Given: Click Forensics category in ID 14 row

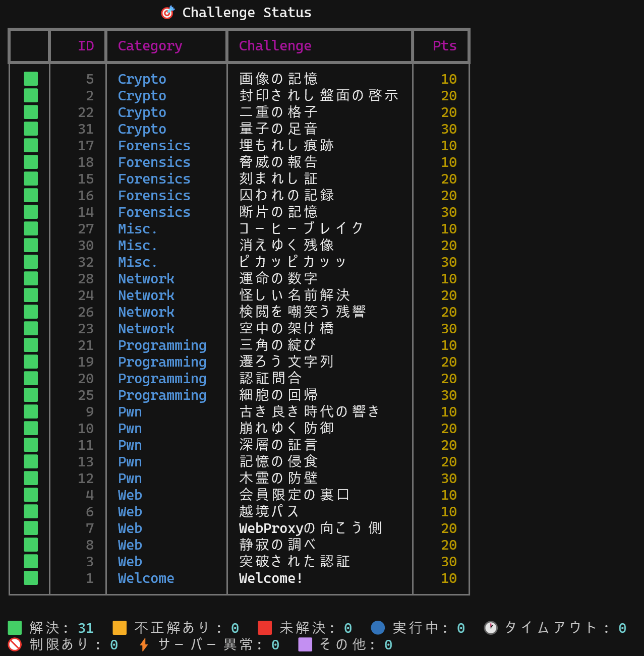Looking at the screenshot, I should pyautogui.click(x=154, y=212).
